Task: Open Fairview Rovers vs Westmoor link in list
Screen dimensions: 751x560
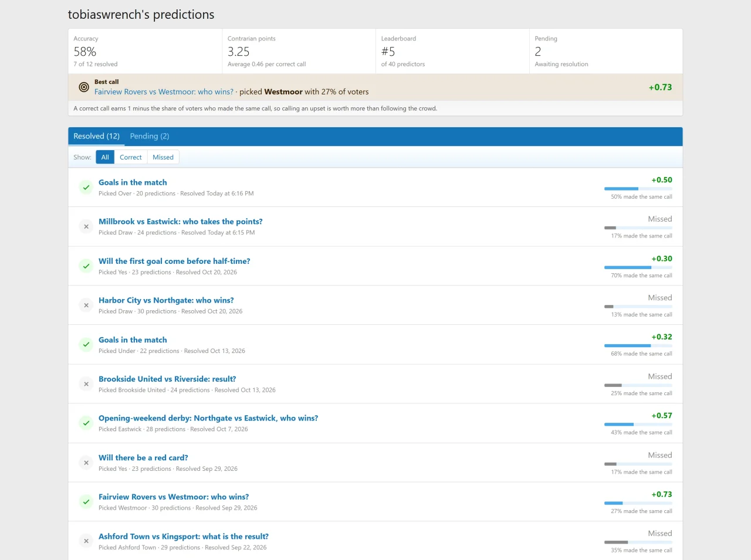Action: point(174,497)
